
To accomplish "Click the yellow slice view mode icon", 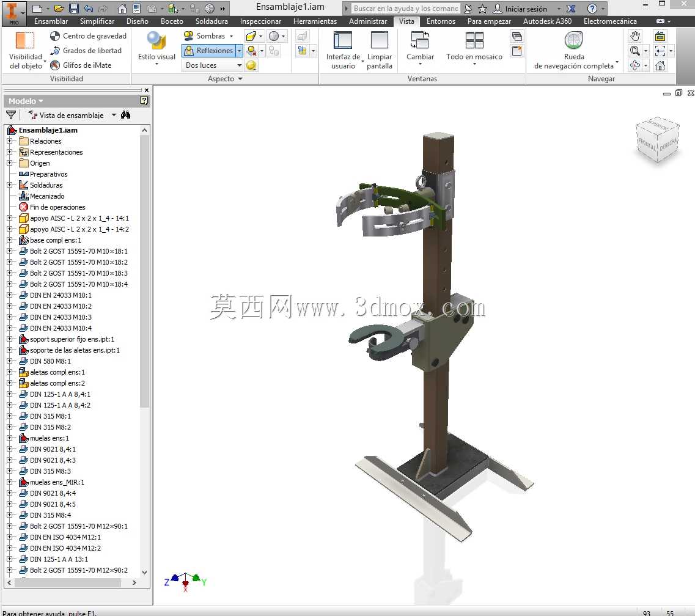I will click(x=251, y=36).
